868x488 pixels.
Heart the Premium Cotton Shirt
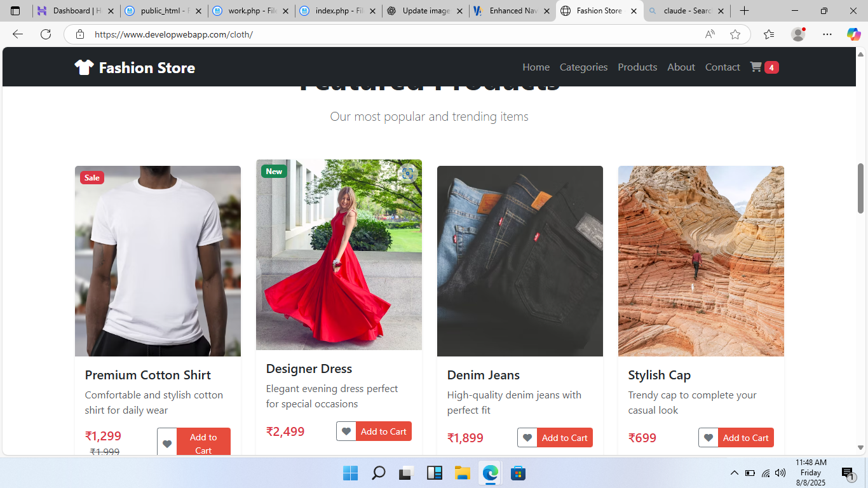167,444
